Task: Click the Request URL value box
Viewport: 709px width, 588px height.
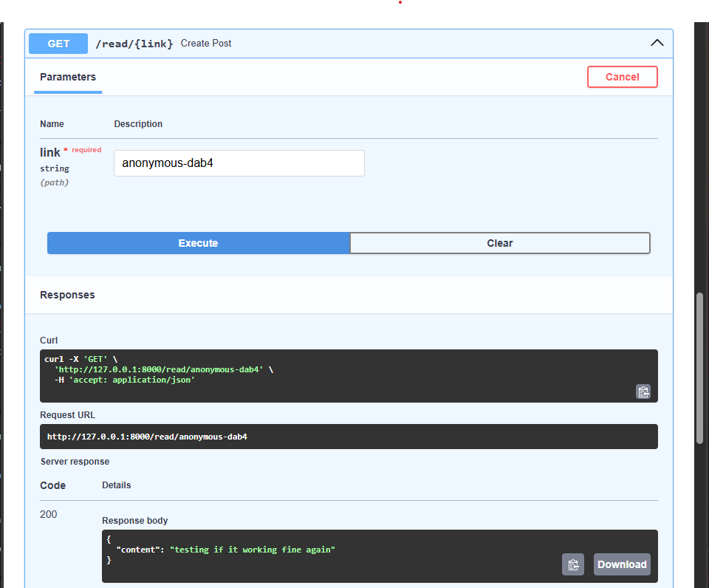Action: coord(349,437)
